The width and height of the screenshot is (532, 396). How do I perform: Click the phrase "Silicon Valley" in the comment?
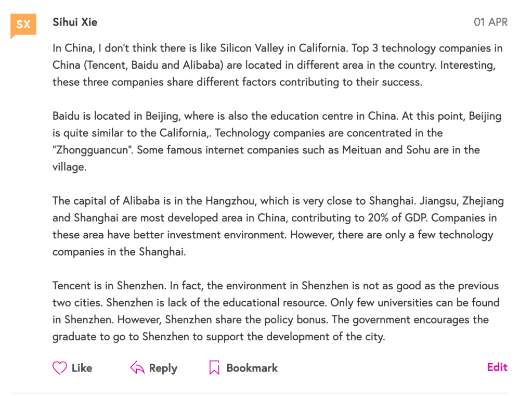[252, 48]
